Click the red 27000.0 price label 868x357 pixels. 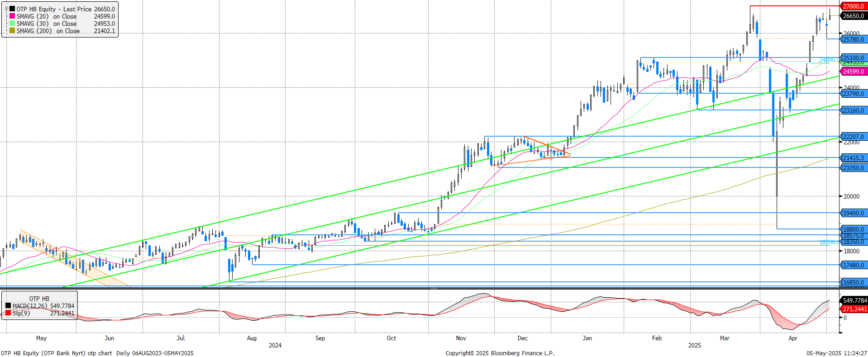pos(854,6)
